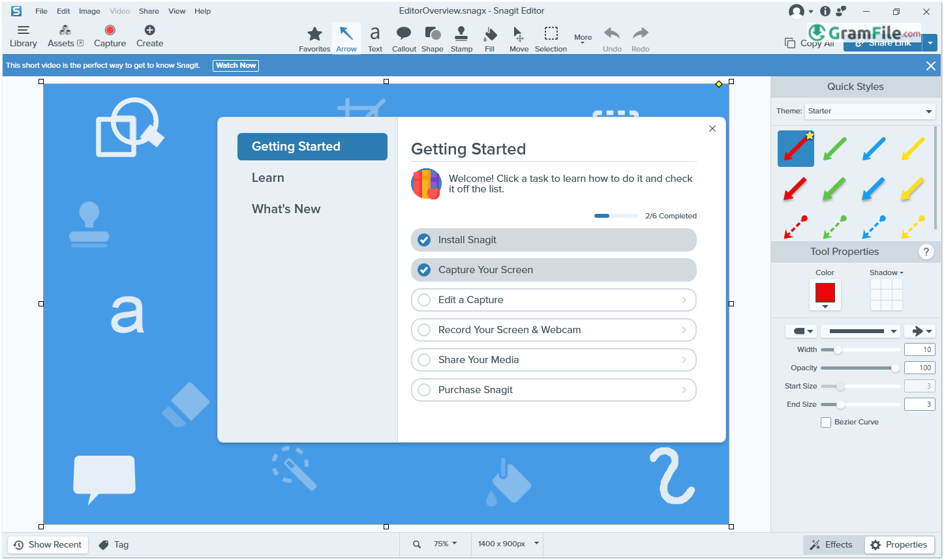Open the Image menu

(x=89, y=11)
